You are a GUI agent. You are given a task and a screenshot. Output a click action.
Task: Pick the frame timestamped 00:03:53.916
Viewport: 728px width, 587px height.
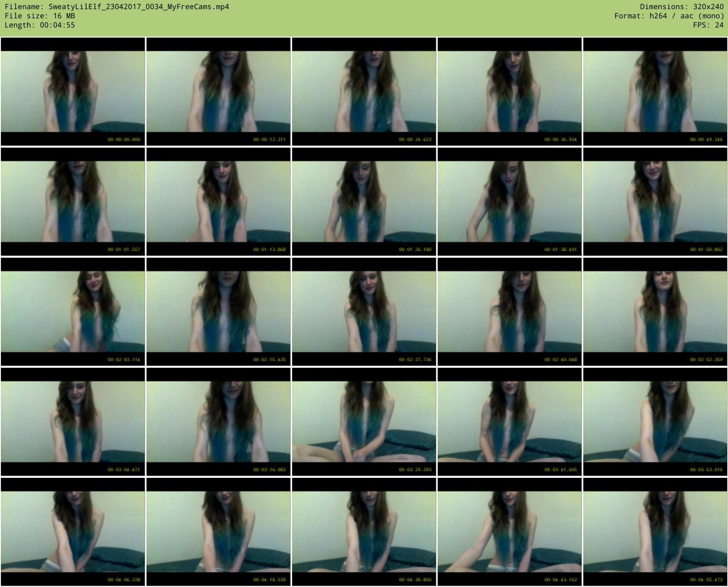[655, 422]
